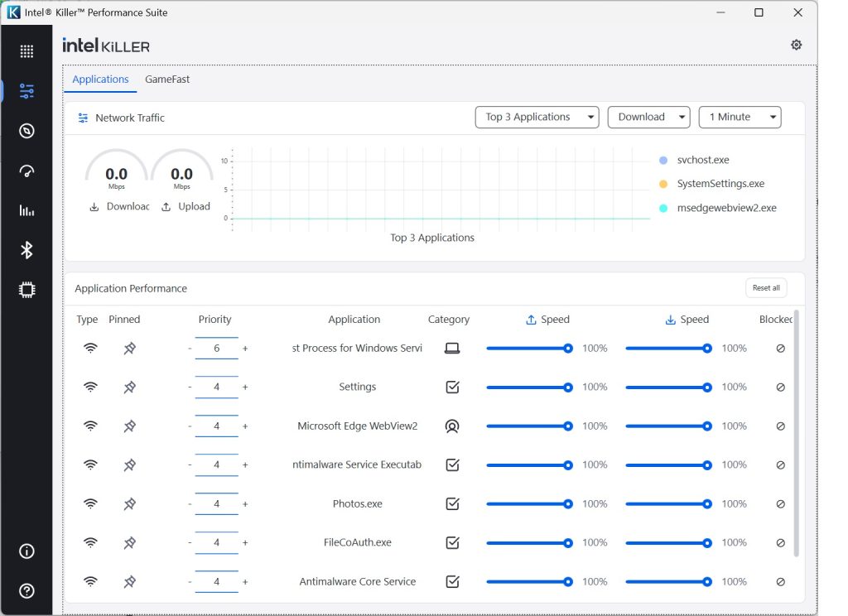Pin the Settings application row
This screenshot has width=848, height=616.
[129, 387]
